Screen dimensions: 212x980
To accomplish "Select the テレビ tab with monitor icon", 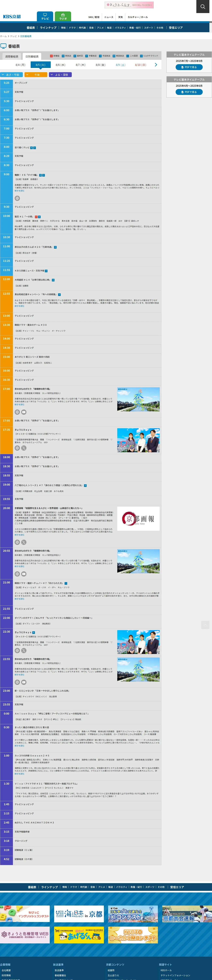I will [45, 16].
